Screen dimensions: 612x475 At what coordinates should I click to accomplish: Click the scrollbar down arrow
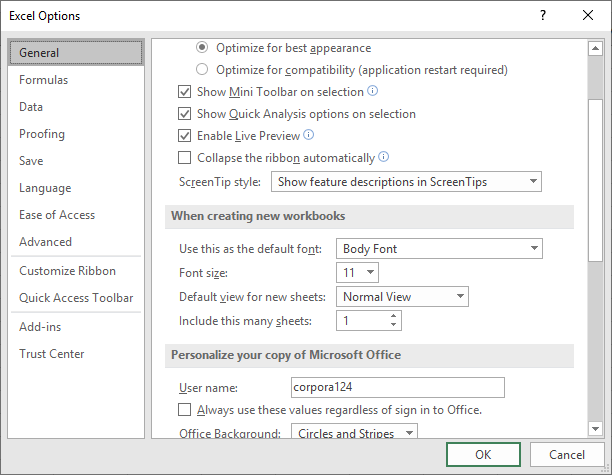[x=595, y=429]
